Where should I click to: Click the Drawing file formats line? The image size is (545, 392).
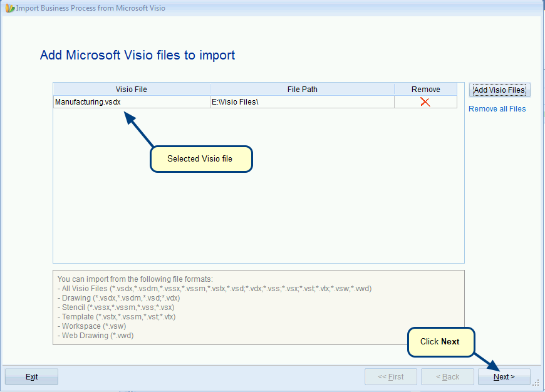(119, 298)
